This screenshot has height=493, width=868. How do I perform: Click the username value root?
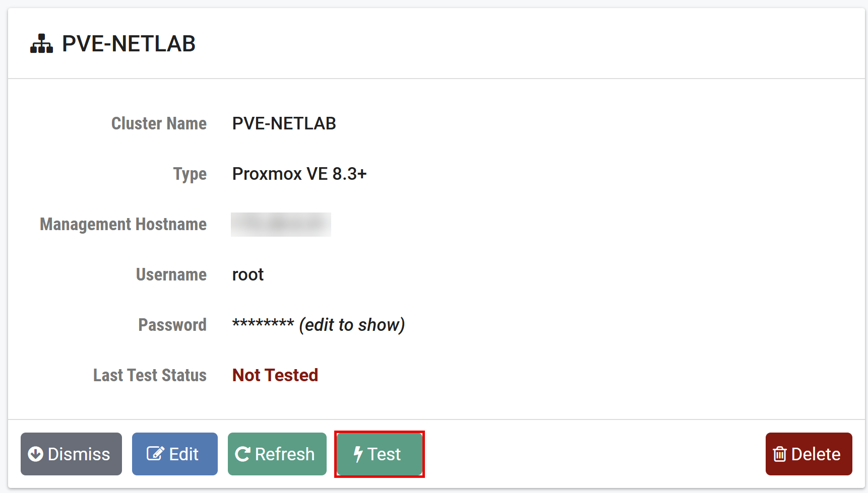coord(247,274)
